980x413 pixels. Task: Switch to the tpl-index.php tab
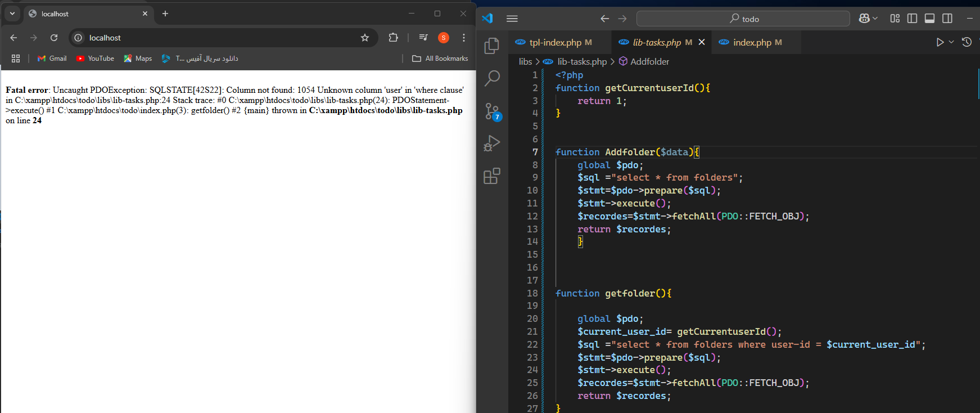pos(561,42)
